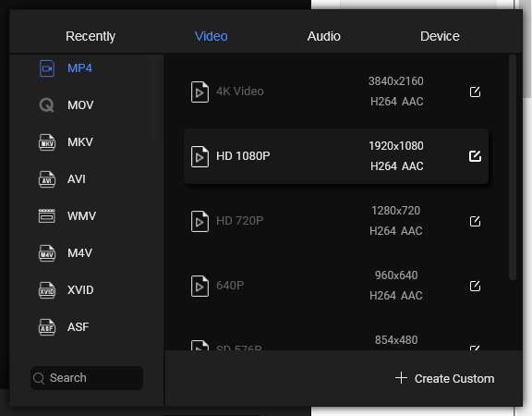Viewport: 532px width, 416px height.
Task: Click the format Search field
Action: [x=87, y=377]
